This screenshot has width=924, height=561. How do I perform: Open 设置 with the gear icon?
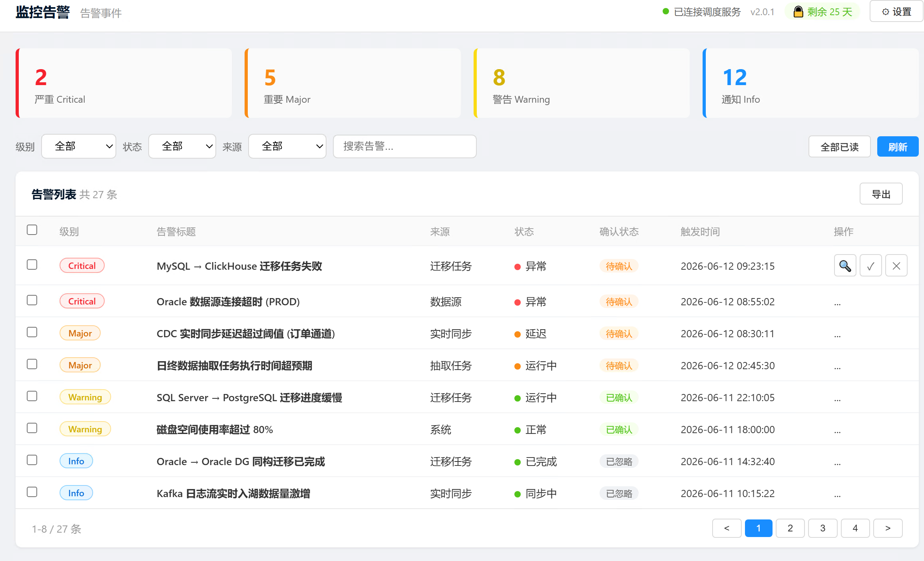pos(896,12)
